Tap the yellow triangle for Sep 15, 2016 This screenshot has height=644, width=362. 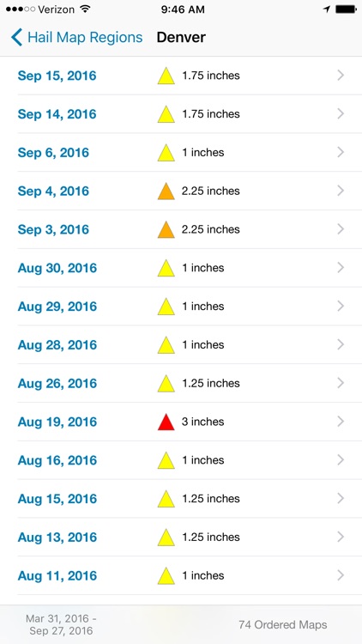click(x=166, y=76)
